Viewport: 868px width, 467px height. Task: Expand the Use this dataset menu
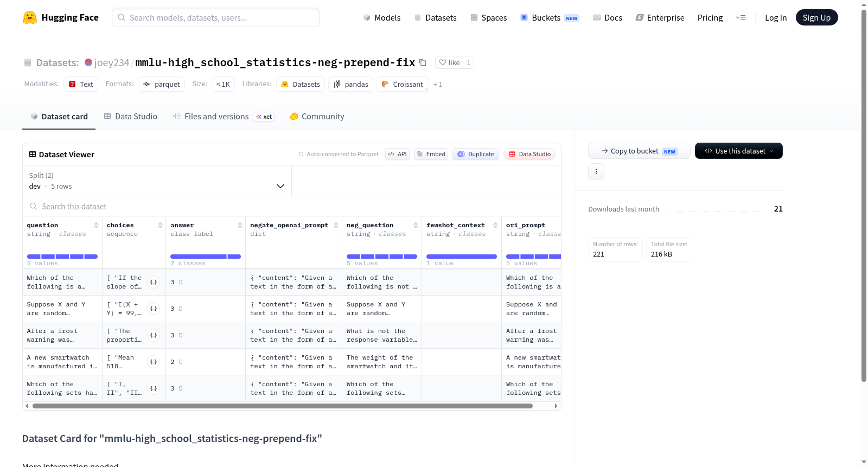click(739, 151)
